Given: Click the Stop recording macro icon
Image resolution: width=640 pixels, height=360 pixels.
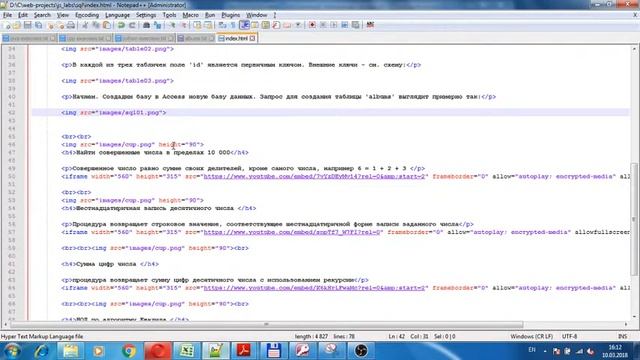Looking at the screenshot, I should coord(323,25).
